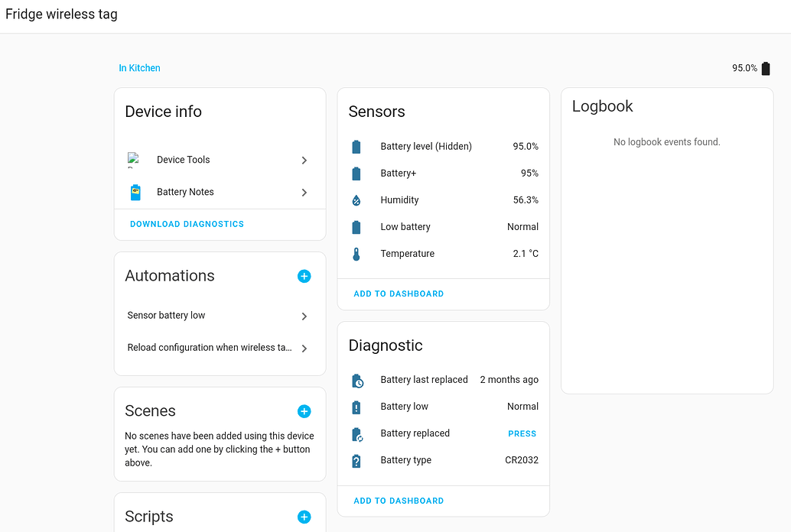791x532 pixels.
Task: Click the Humidity water-percent icon
Action: tap(356, 200)
